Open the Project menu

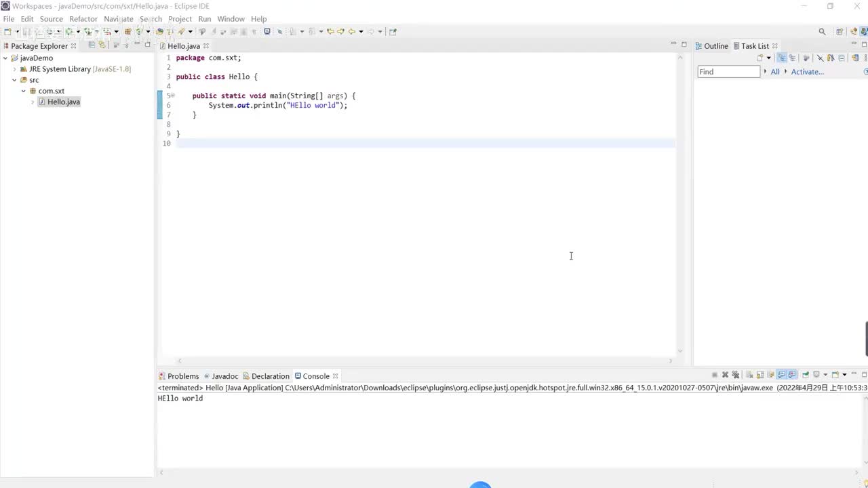180,19
